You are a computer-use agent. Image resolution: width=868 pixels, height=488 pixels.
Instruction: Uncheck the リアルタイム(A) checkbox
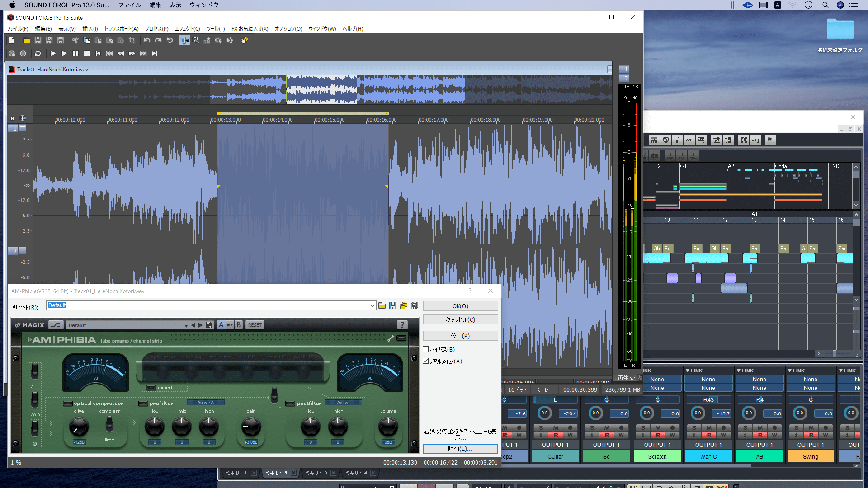click(x=426, y=361)
